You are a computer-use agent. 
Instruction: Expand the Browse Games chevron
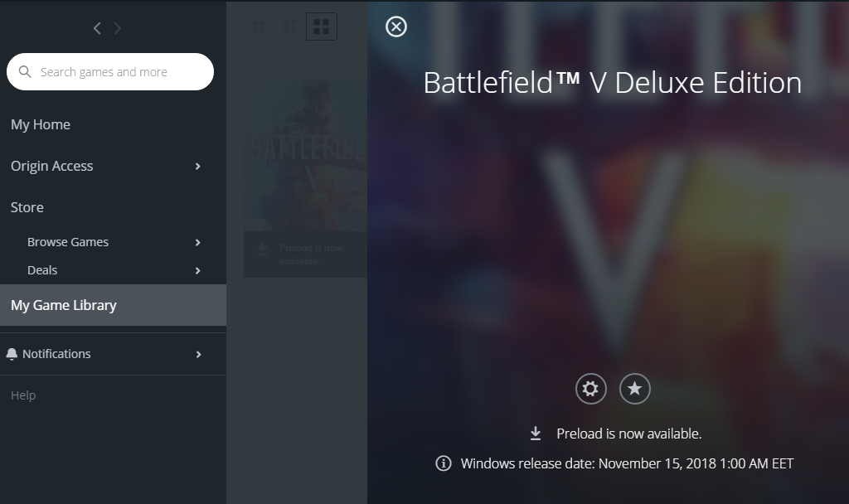197,243
